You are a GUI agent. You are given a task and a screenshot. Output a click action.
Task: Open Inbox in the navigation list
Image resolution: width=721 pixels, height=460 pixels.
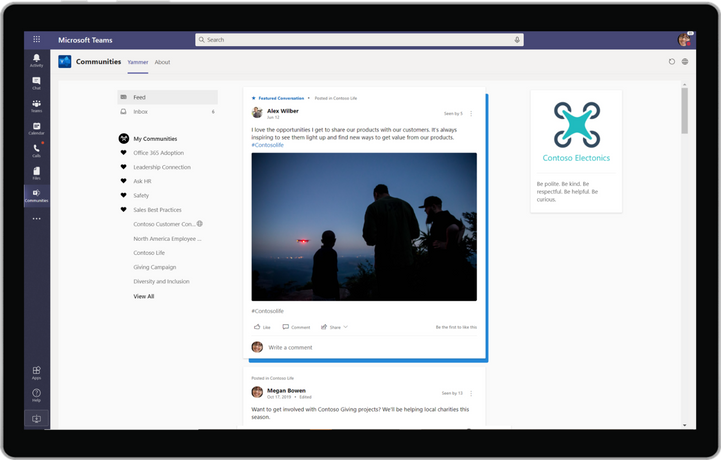coord(167,112)
